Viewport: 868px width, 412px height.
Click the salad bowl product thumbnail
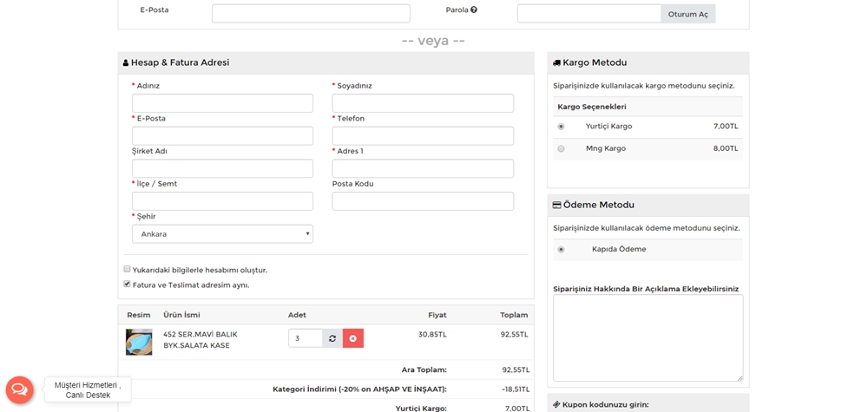point(139,342)
